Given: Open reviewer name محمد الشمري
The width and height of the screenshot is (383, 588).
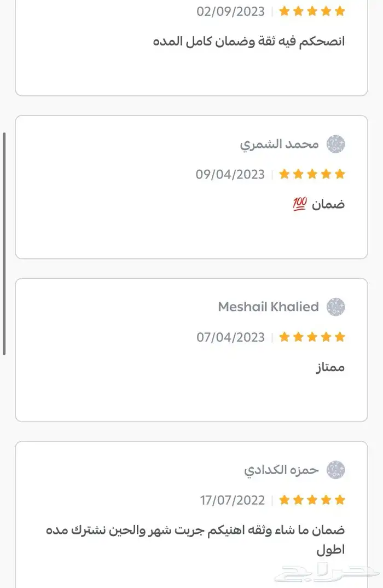Looking at the screenshot, I should pos(279,145).
